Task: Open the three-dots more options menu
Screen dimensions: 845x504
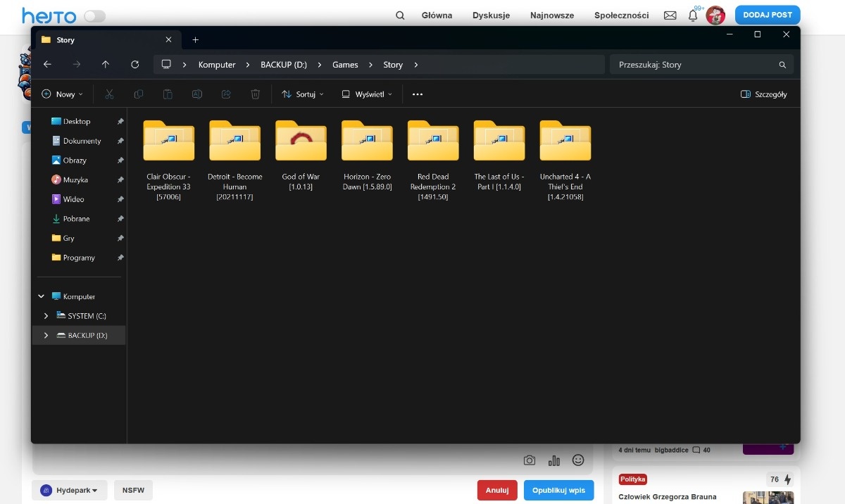Action: tap(418, 94)
